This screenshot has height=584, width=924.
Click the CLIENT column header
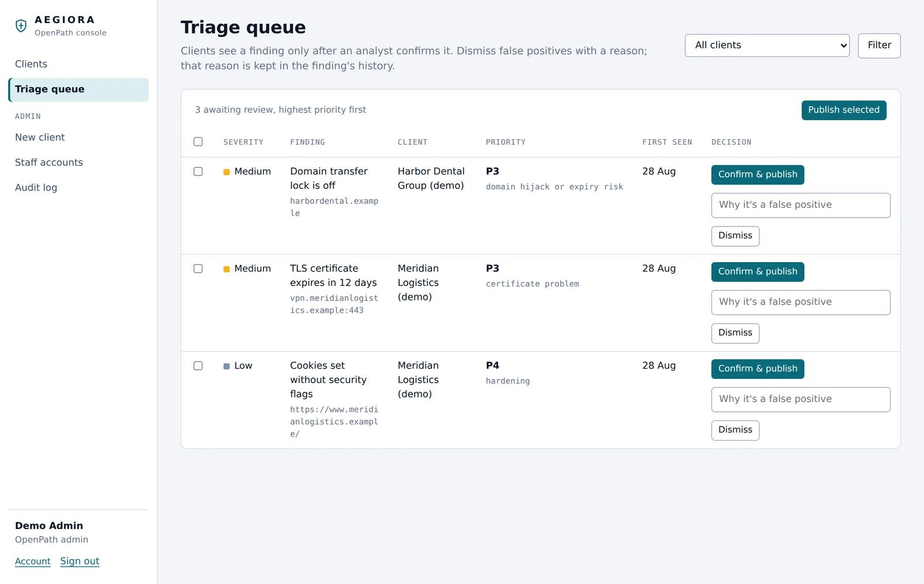point(412,142)
